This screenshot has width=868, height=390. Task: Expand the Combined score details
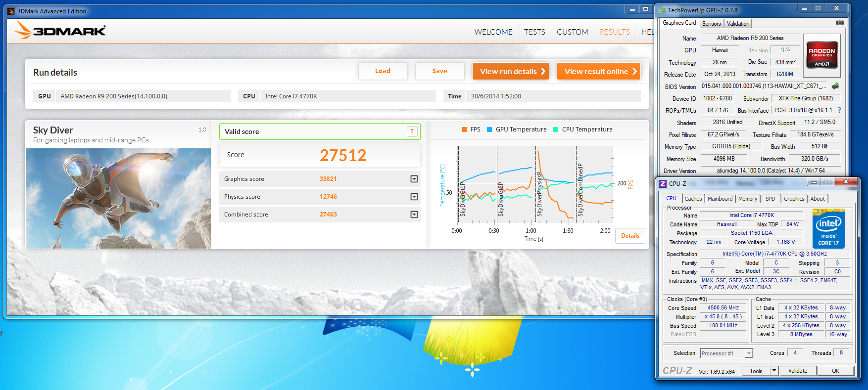coord(414,215)
